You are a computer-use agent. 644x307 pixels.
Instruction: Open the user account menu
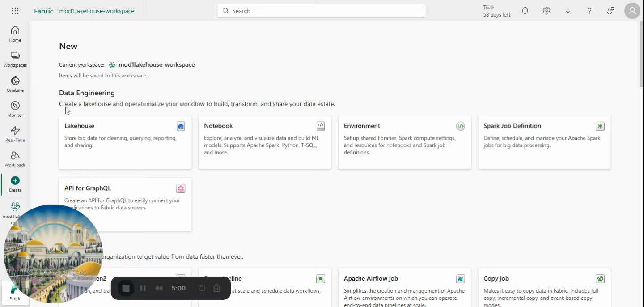pyautogui.click(x=632, y=11)
